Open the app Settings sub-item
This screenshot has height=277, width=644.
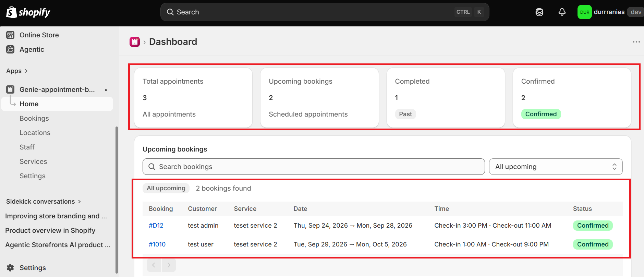(33, 176)
